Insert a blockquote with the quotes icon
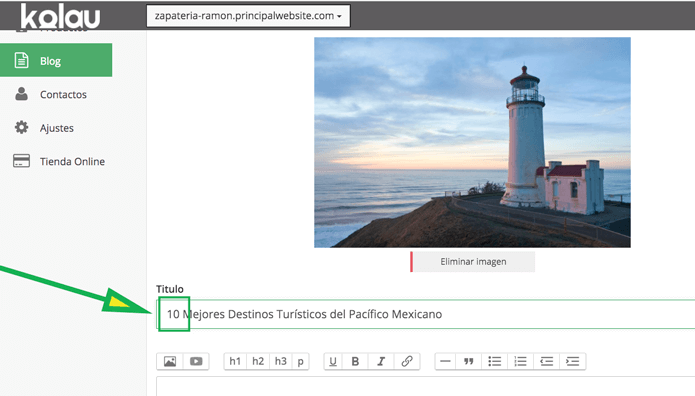 [x=469, y=361]
